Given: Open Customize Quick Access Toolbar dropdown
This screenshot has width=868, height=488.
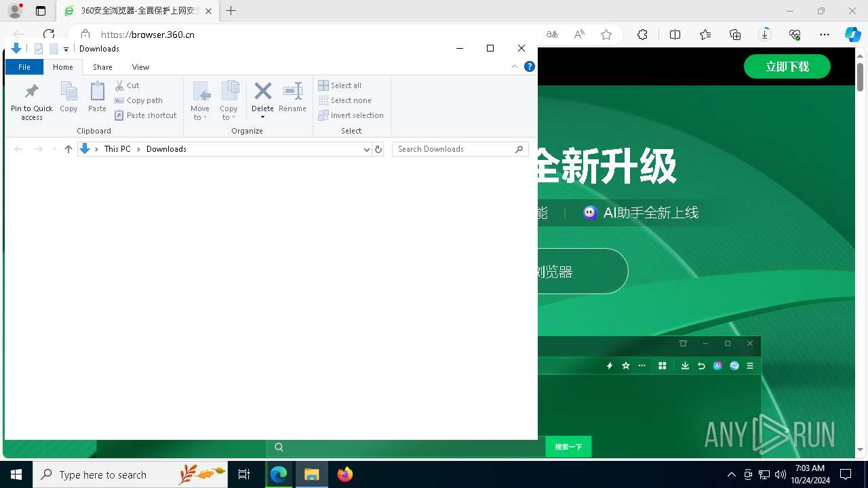Looking at the screenshot, I should 66,49.
